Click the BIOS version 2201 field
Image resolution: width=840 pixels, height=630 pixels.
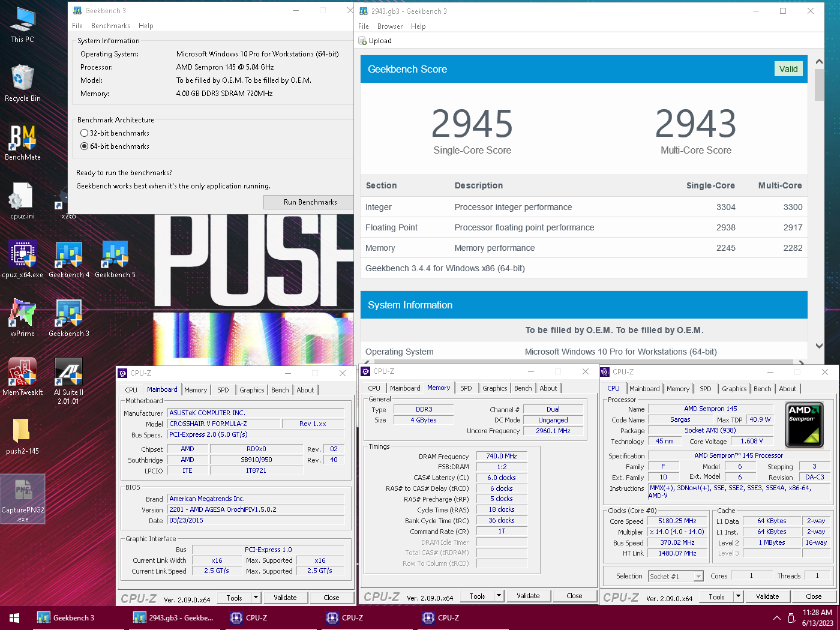coord(256,509)
